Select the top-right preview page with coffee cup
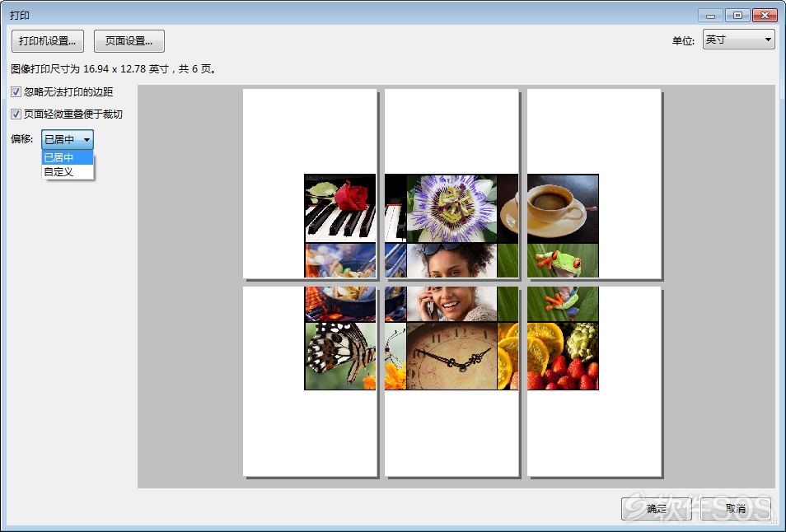The height and width of the screenshot is (532, 786). click(x=594, y=184)
